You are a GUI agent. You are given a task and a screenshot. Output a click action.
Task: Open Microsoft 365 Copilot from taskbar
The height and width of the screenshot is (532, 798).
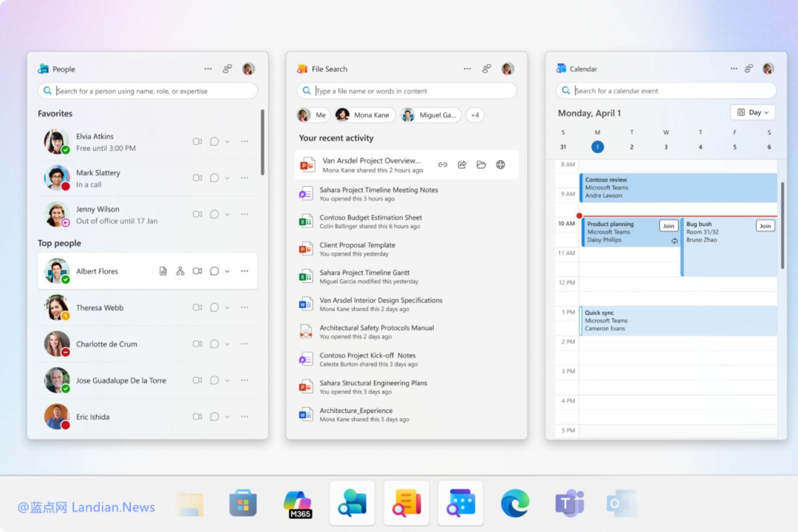coord(298,504)
